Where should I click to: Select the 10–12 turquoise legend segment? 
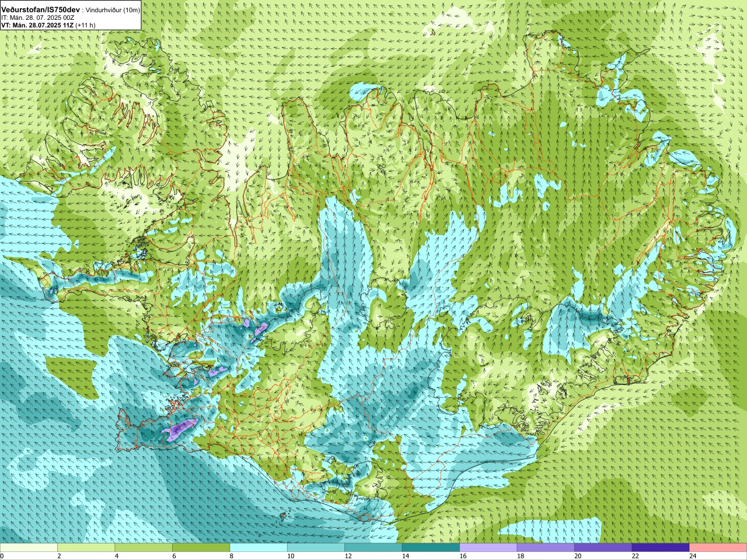[316, 548]
